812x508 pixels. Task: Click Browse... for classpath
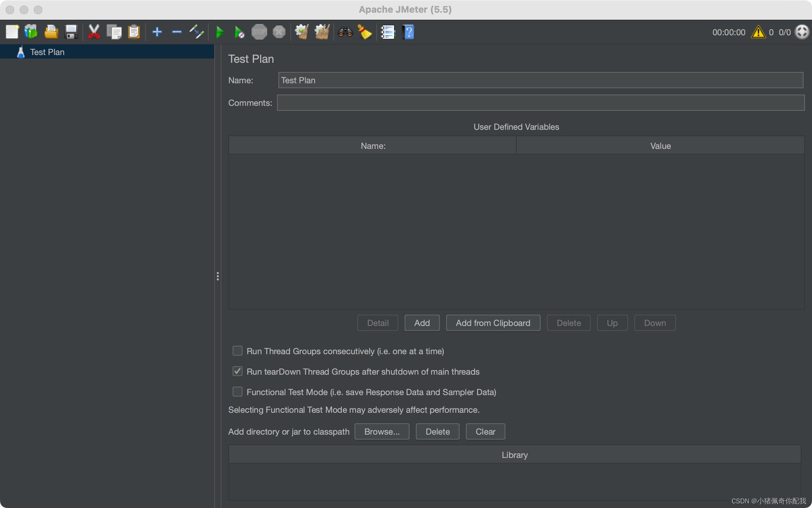(x=382, y=431)
